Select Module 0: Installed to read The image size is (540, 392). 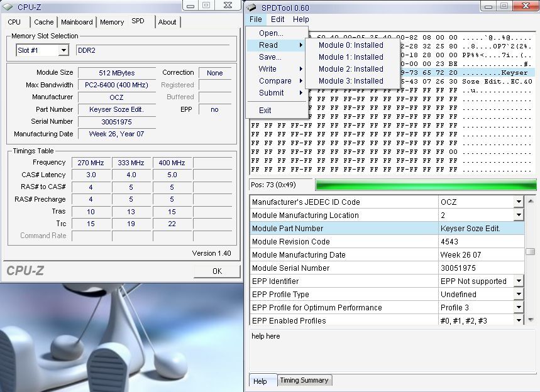[x=352, y=45]
